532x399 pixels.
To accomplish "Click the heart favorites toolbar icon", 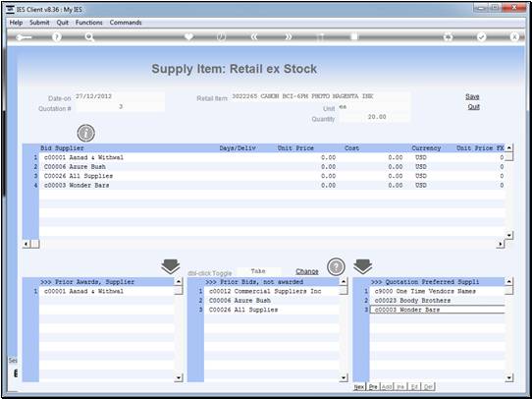I will [x=188, y=36].
